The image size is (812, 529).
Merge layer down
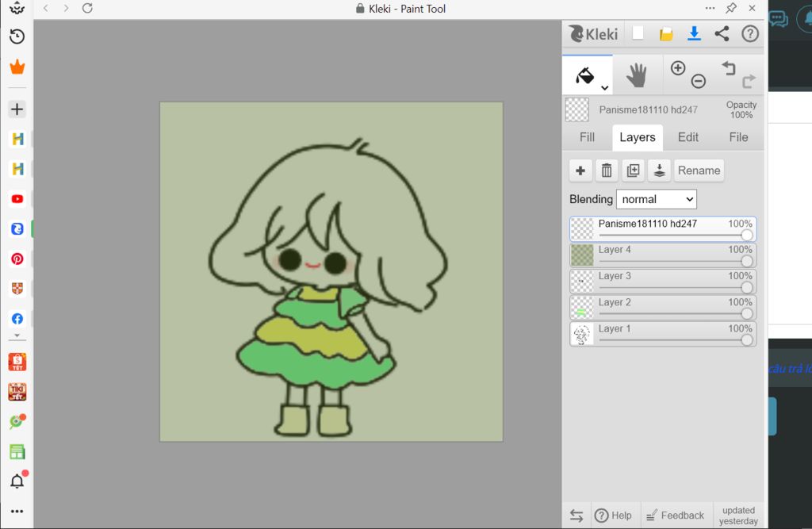(659, 171)
